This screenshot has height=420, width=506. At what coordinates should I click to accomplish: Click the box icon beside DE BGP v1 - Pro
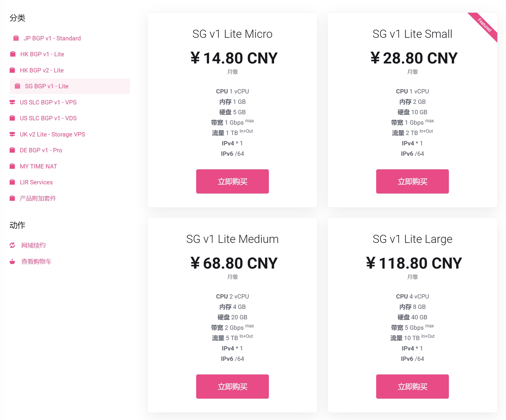click(12, 150)
